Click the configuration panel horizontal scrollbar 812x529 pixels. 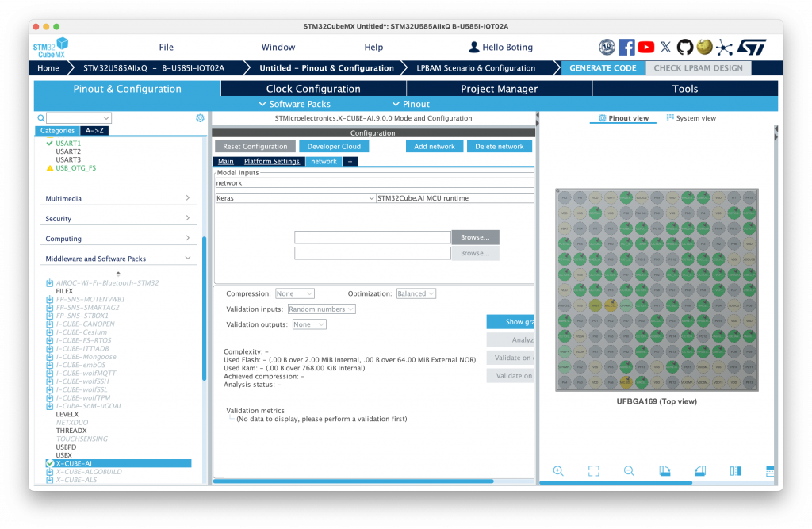(x=353, y=481)
